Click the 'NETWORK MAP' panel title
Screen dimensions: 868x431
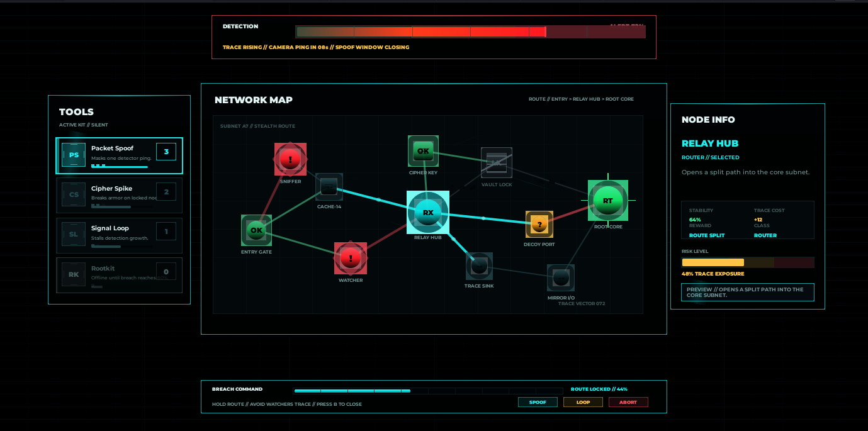click(x=254, y=100)
